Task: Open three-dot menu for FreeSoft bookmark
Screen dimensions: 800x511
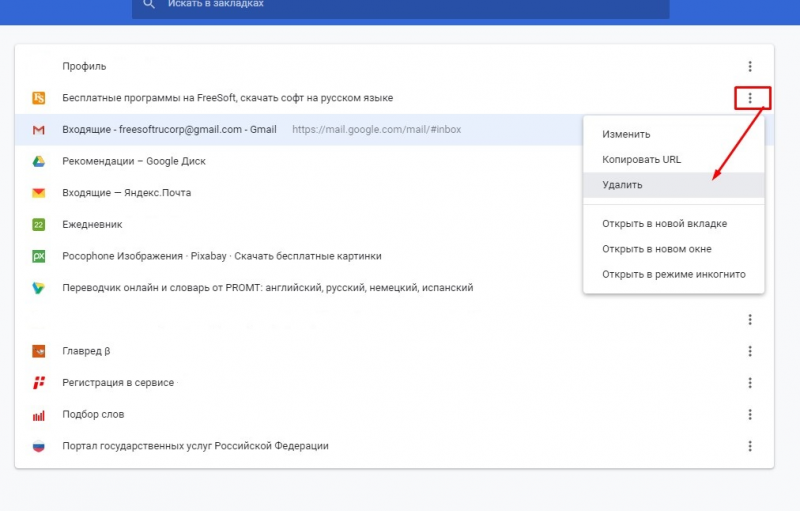Action: [749, 98]
